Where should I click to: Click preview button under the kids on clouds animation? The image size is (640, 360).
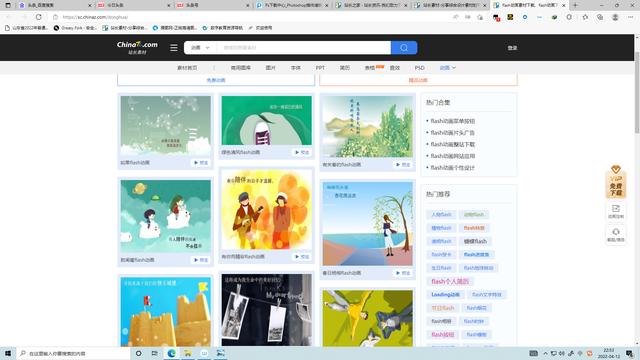[x=201, y=260]
